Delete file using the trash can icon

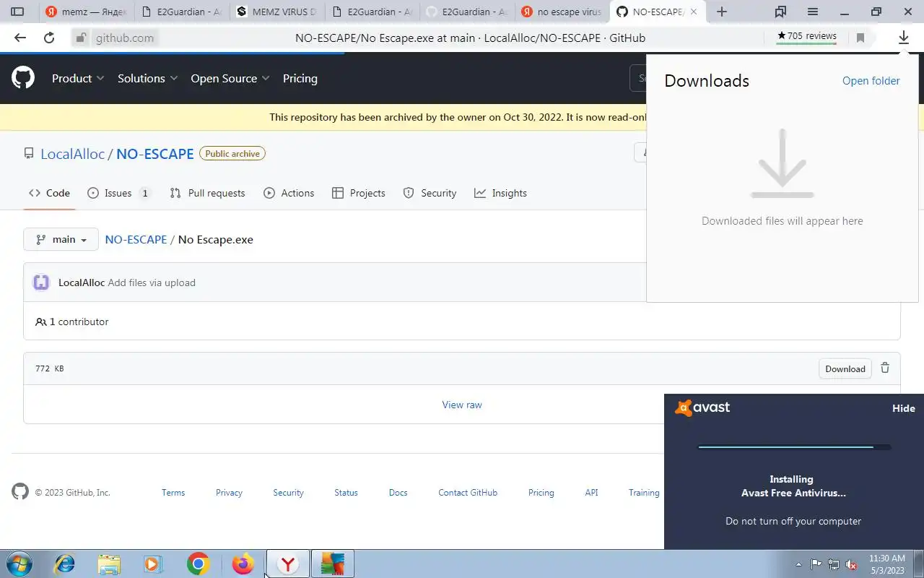coord(885,368)
